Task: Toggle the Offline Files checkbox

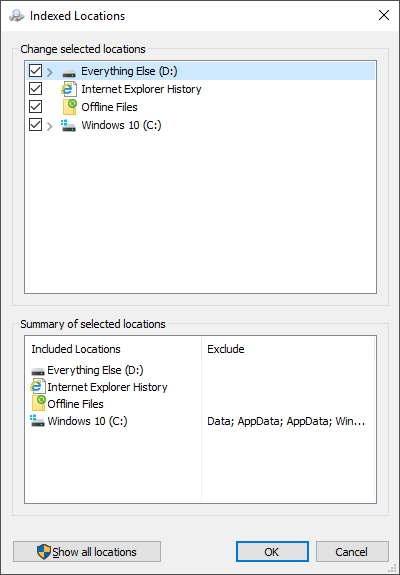Action: [x=35, y=107]
